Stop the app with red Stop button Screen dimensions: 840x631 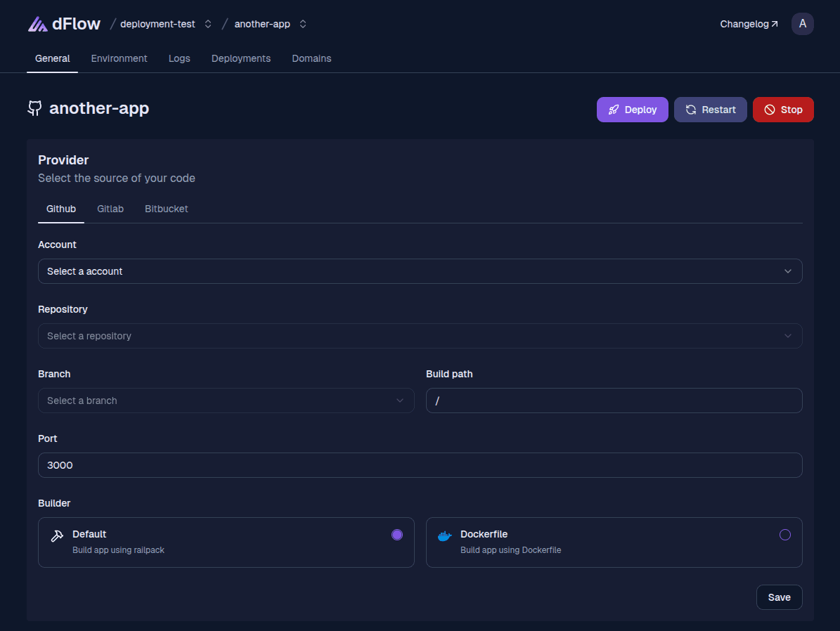[x=782, y=110]
